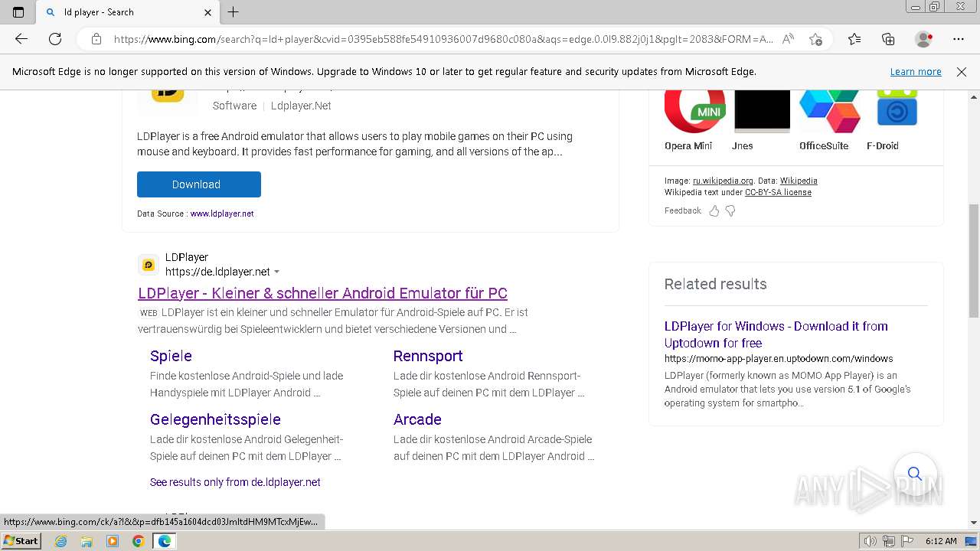This screenshot has height=551, width=980.
Task: Click the blue Download button
Action: coord(199,184)
